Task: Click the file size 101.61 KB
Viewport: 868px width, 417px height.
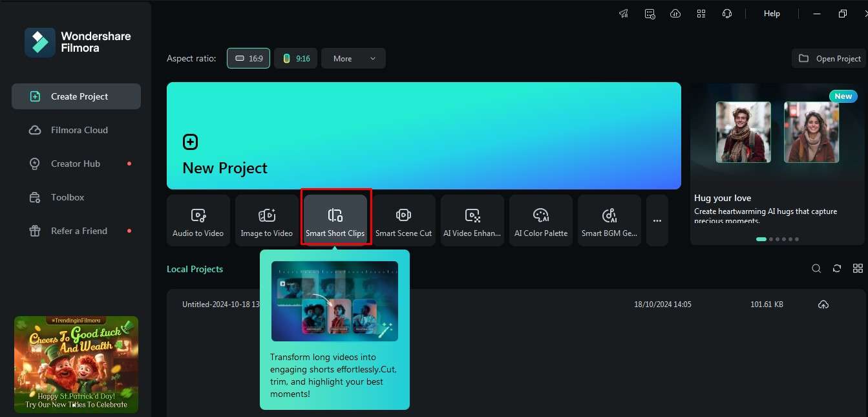Action: pyautogui.click(x=767, y=305)
